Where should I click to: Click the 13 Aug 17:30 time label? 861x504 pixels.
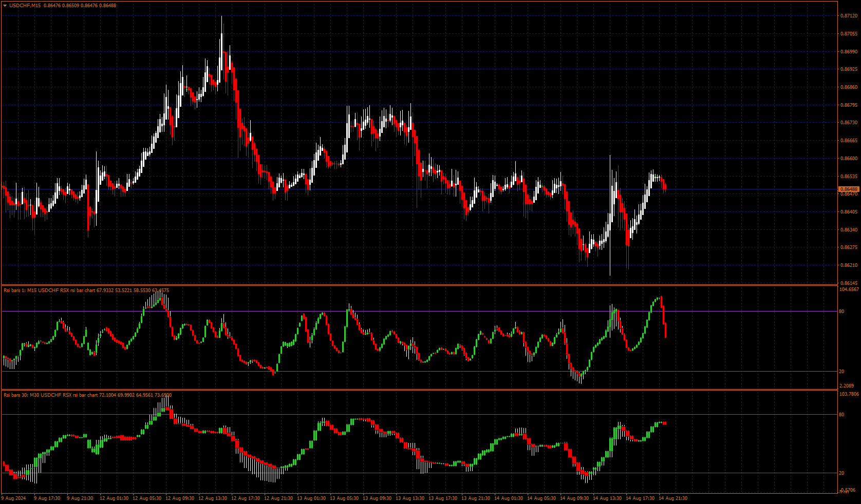443,498
